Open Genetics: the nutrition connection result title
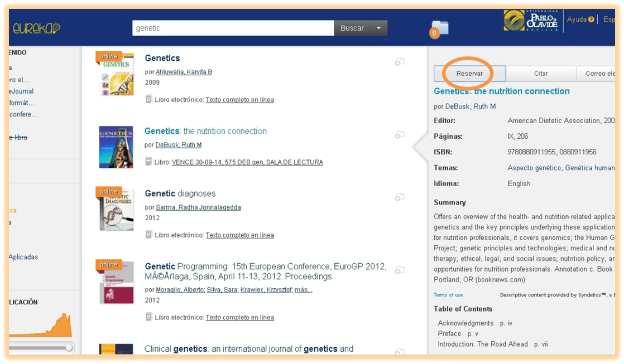624x364 pixels. (205, 131)
